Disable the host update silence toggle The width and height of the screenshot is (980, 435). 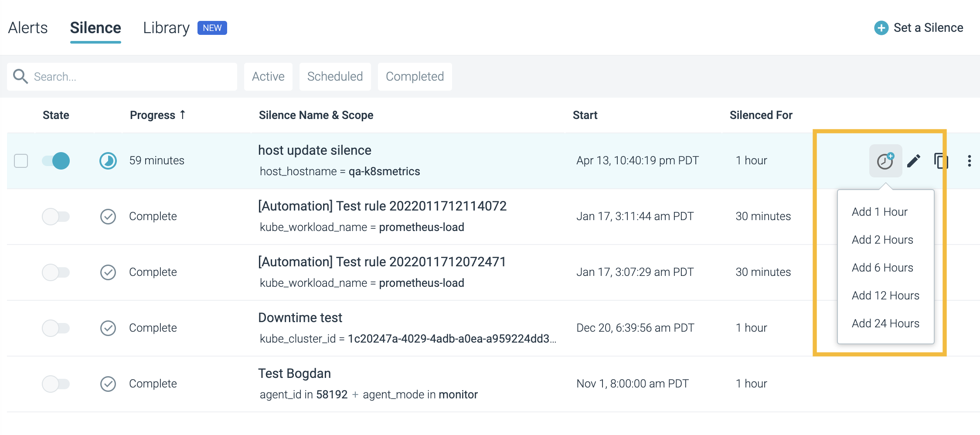56,161
